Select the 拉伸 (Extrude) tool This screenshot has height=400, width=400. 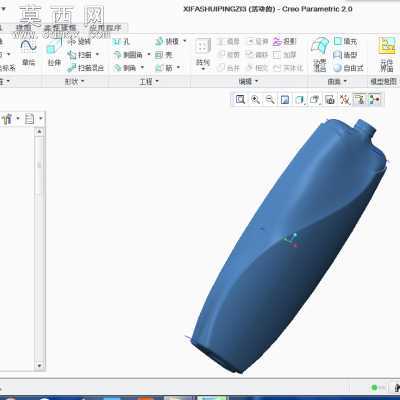pyautogui.click(x=54, y=53)
